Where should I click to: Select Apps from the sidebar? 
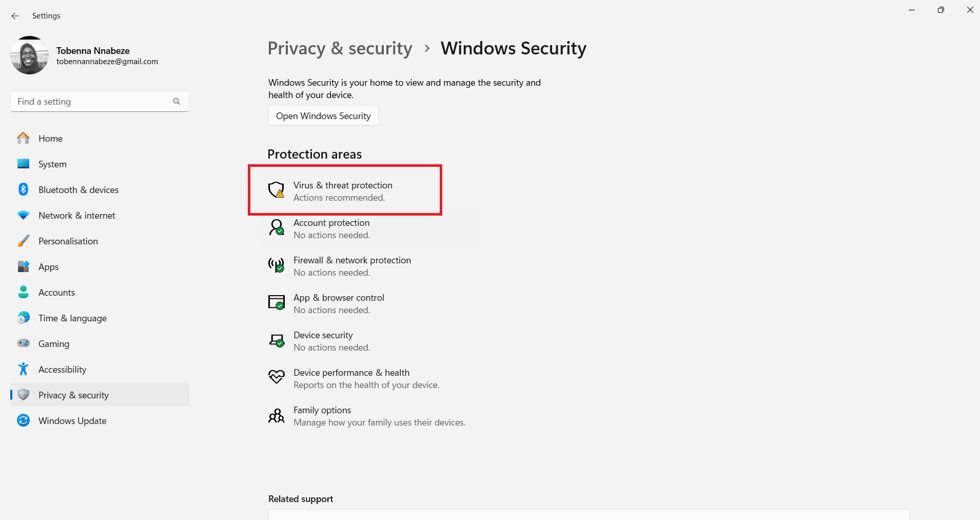click(x=48, y=266)
